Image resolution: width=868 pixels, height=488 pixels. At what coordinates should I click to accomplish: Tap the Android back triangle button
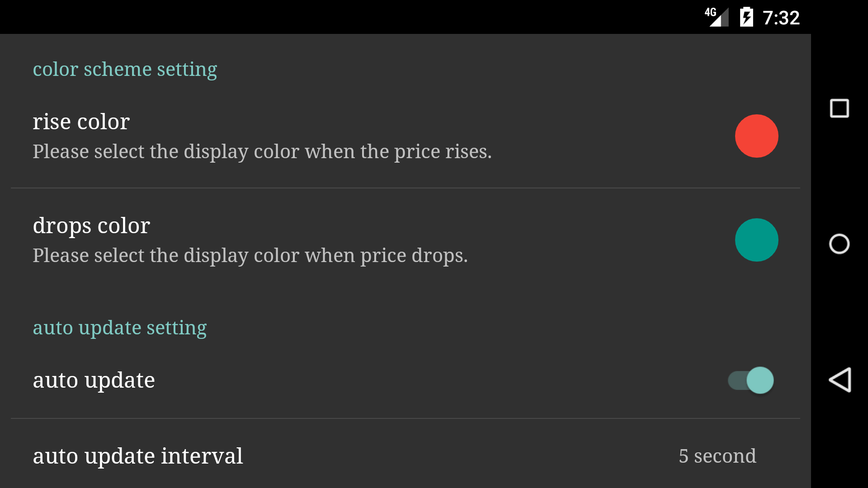[840, 380]
